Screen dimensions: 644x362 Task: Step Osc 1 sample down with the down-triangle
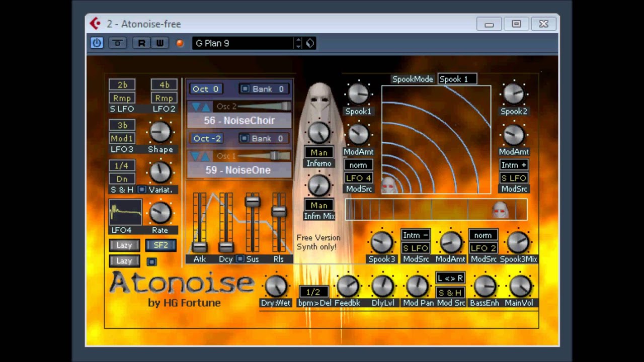[195, 156]
